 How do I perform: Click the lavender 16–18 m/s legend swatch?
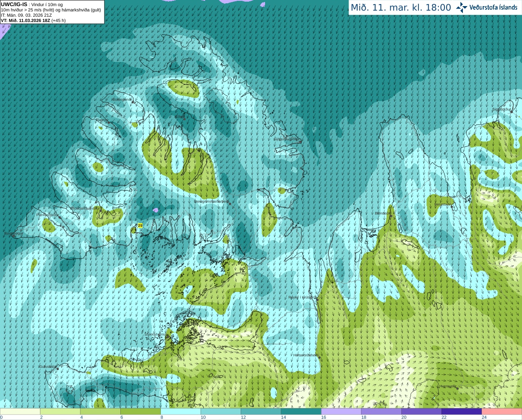click(341, 411)
